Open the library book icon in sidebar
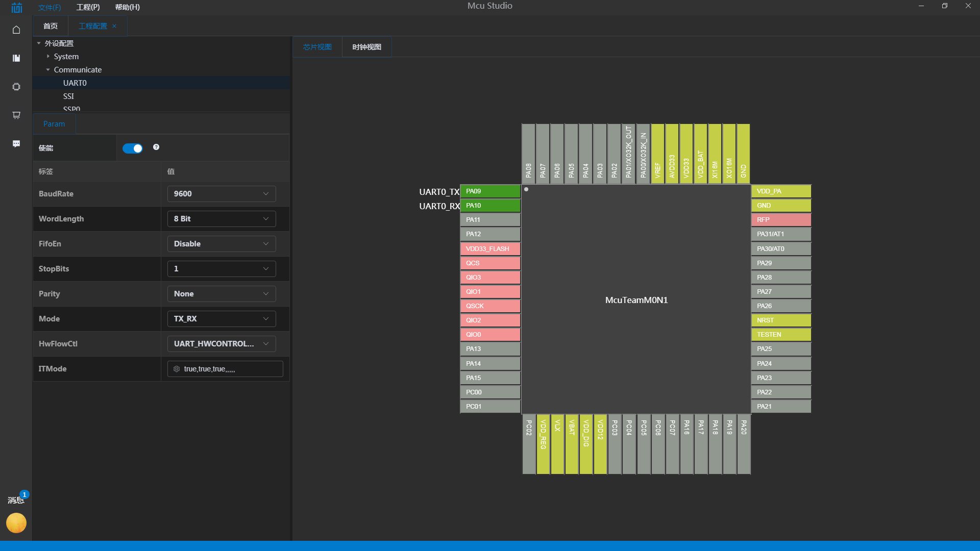This screenshot has width=980, height=551. pos(16,58)
